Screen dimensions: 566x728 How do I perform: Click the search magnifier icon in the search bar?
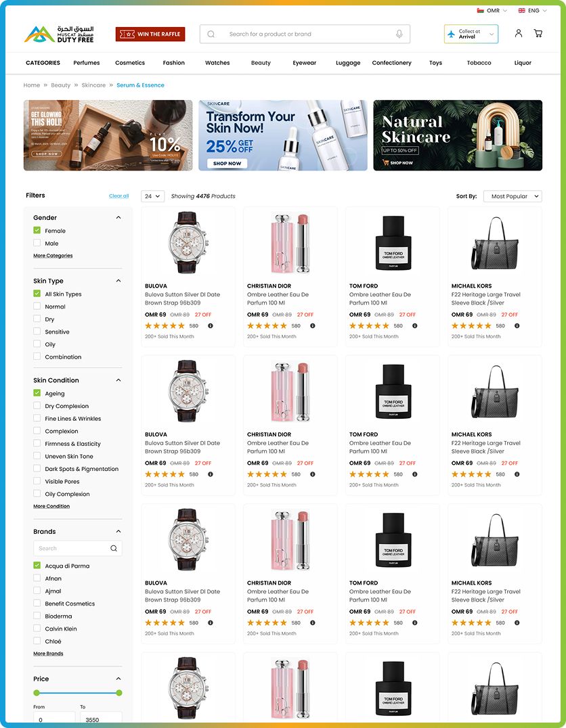pos(211,34)
